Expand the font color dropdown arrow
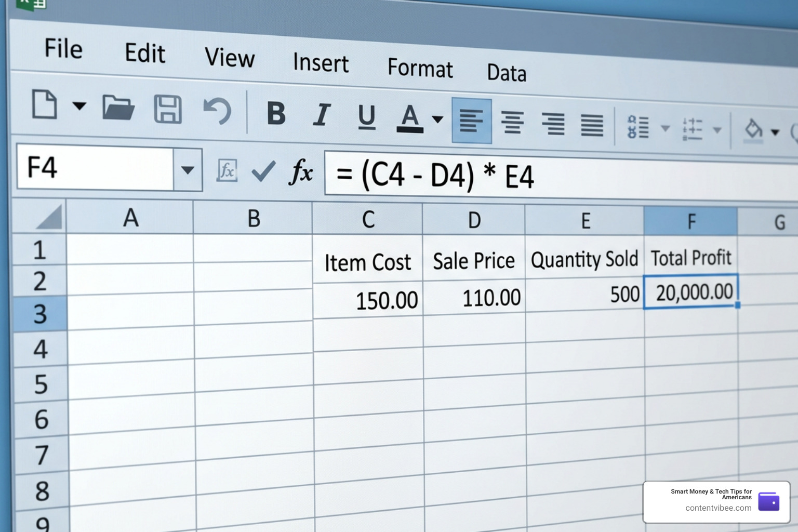The image size is (798, 532). coord(437,119)
